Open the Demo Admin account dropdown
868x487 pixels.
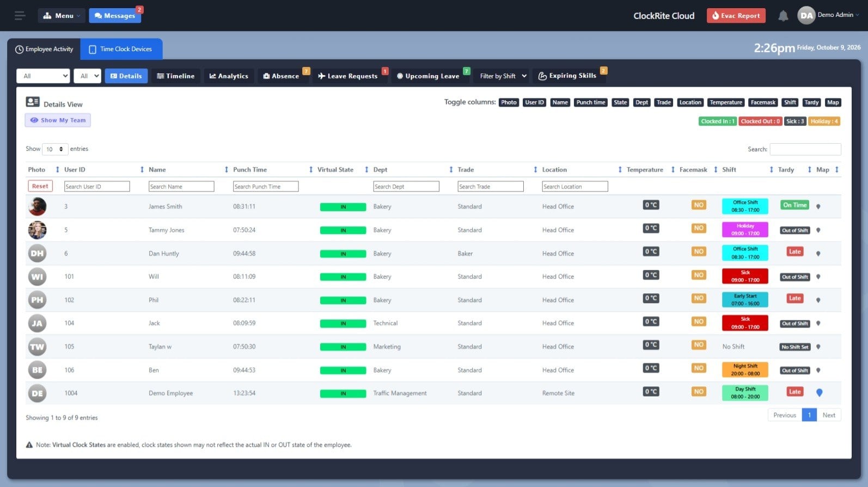pyautogui.click(x=838, y=15)
